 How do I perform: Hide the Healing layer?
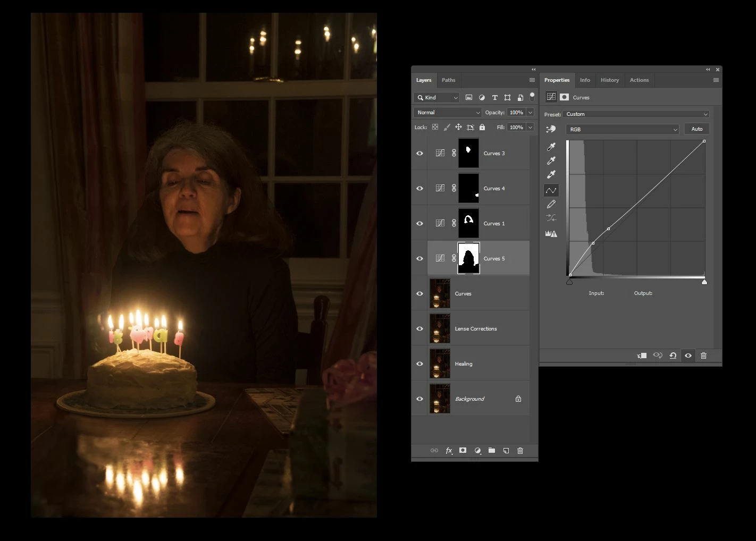419,364
